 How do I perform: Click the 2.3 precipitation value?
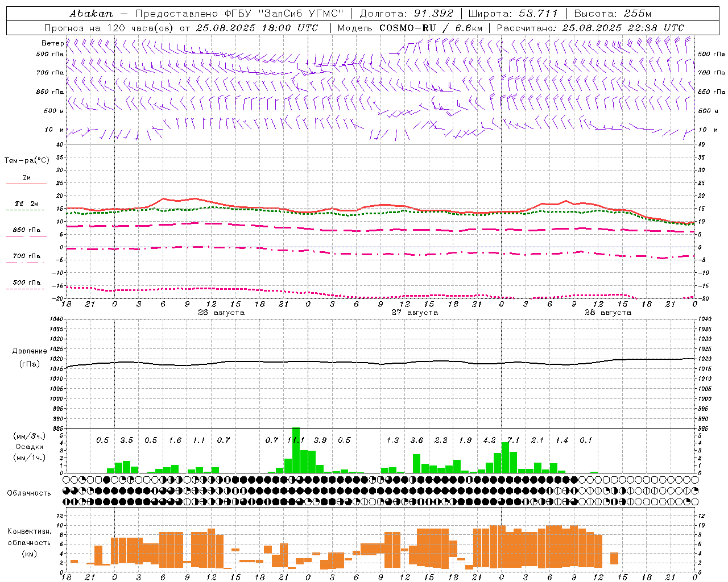[441, 440]
